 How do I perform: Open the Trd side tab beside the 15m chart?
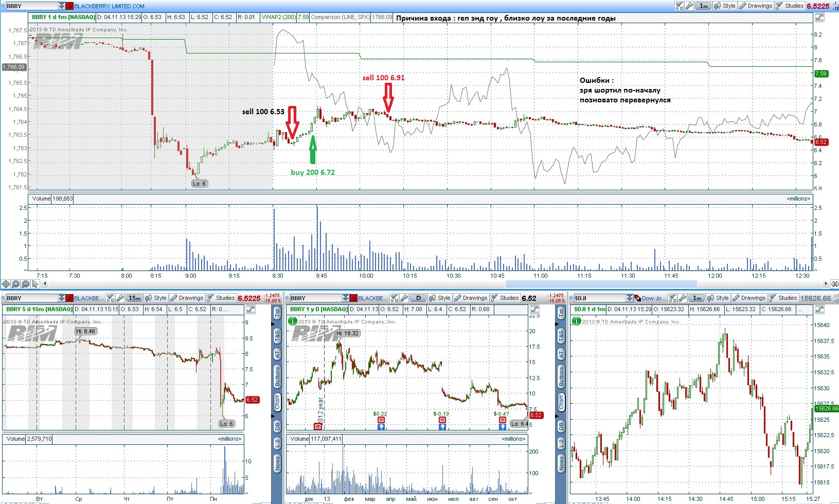point(277,313)
